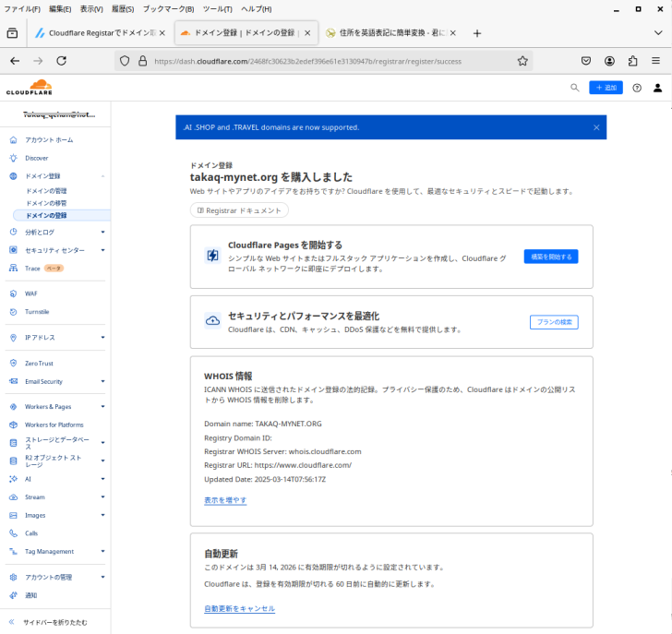Open the Firefox extensions puzzle icon
672x634 pixels.
tap(632, 61)
